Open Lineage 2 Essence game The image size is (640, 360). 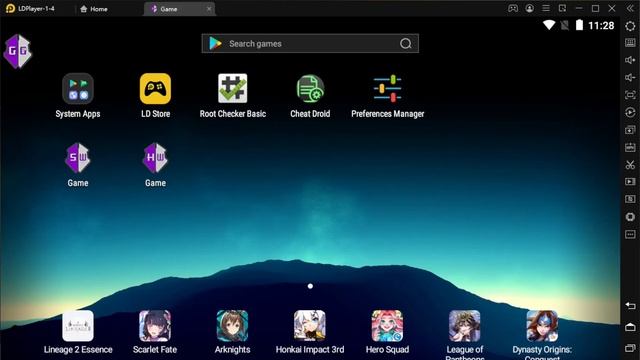78,326
